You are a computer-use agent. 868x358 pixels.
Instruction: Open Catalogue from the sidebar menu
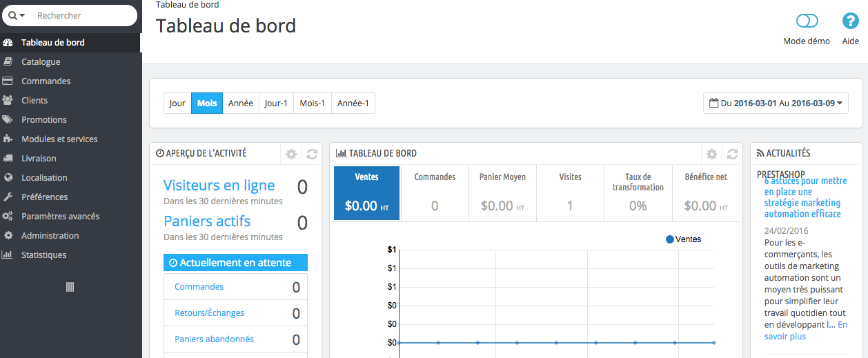tap(41, 62)
